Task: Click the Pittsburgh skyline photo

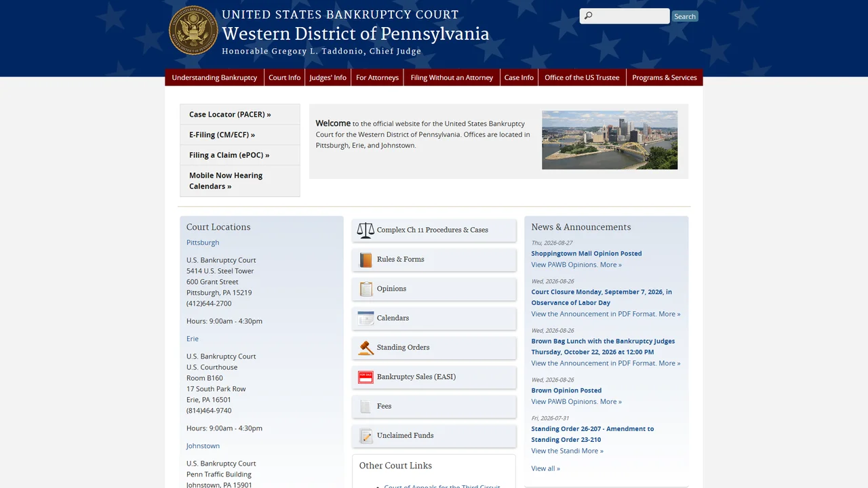Action: 610,140
